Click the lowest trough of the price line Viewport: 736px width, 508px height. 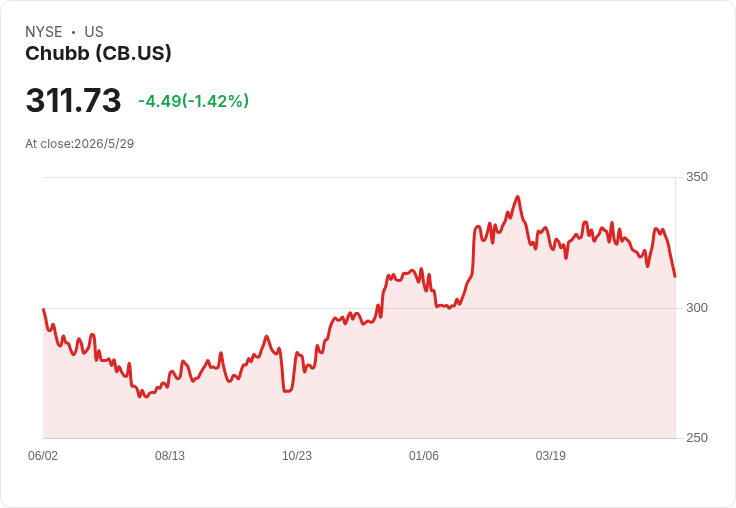pyautogui.click(x=146, y=397)
